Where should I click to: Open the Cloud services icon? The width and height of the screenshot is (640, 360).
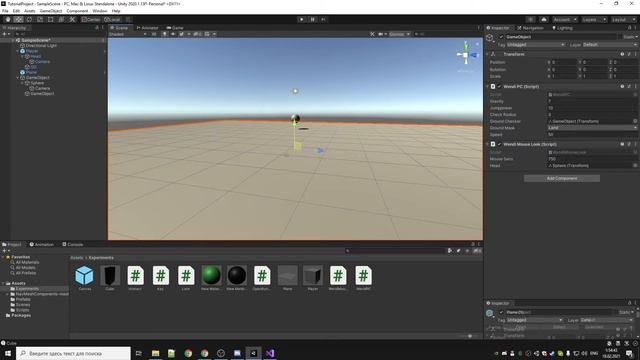pyautogui.click(x=544, y=19)
